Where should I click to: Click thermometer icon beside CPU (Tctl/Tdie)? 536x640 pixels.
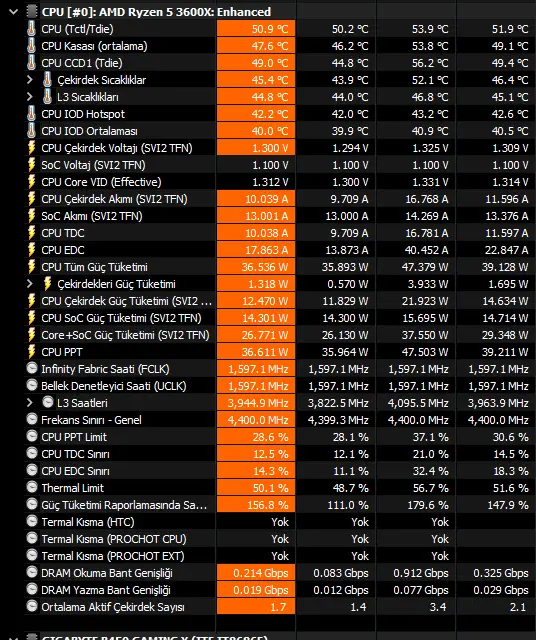tap(31, 29)
